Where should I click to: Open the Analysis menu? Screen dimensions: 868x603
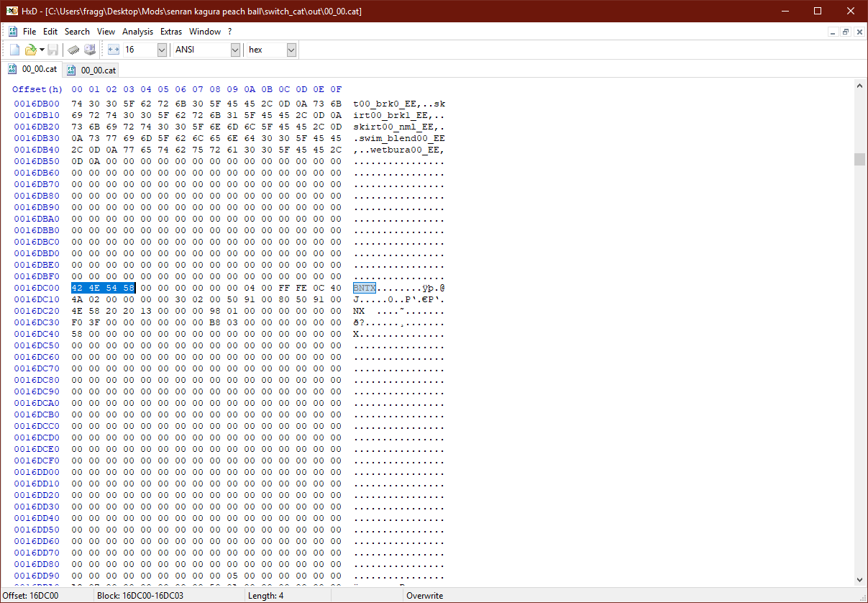(137, 32)
